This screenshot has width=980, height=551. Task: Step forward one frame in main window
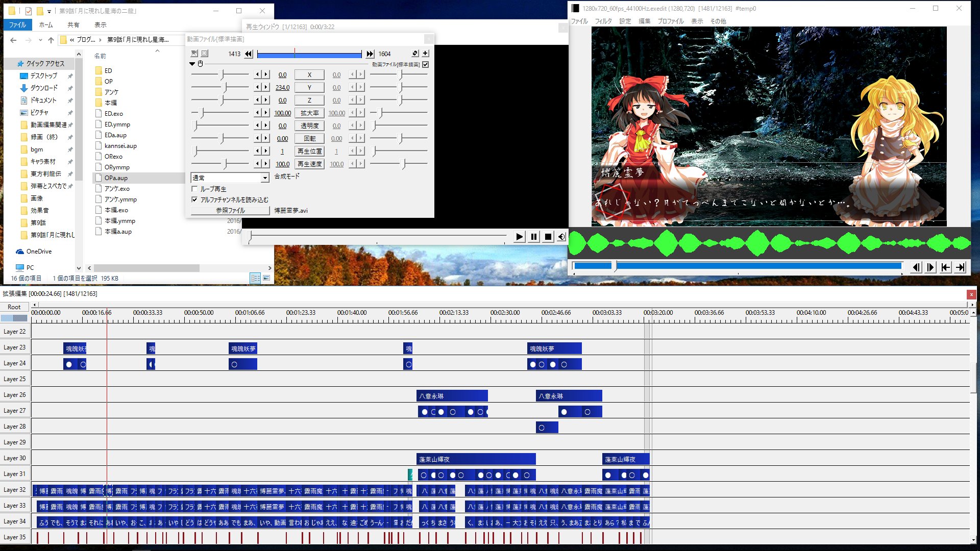(930, 267)
